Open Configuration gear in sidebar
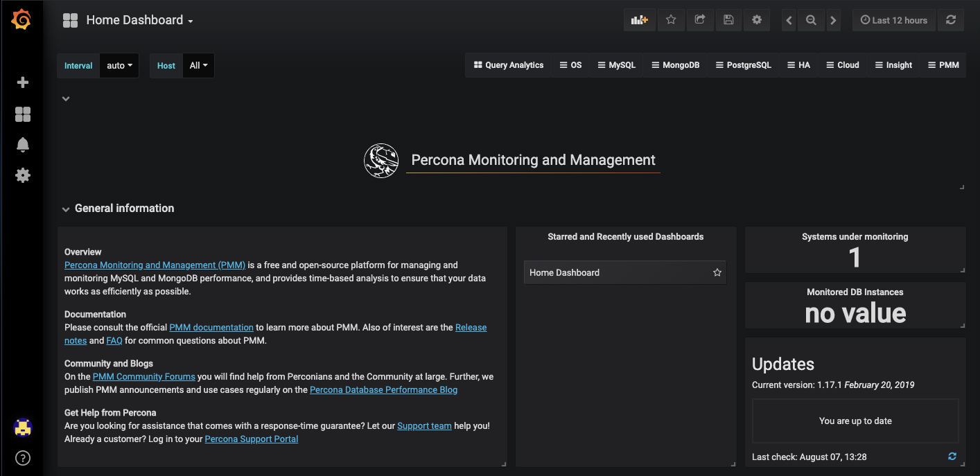The width and height of the screenshot is (980, 476). [x=23, y=175]
